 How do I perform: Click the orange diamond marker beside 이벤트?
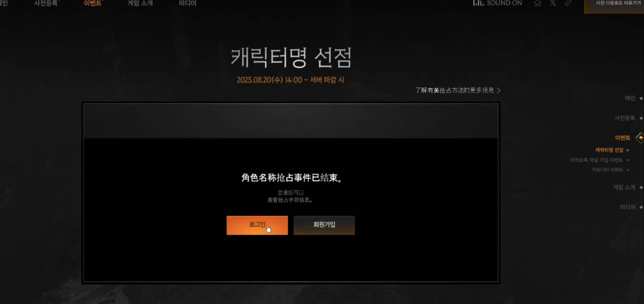(640, 137)
